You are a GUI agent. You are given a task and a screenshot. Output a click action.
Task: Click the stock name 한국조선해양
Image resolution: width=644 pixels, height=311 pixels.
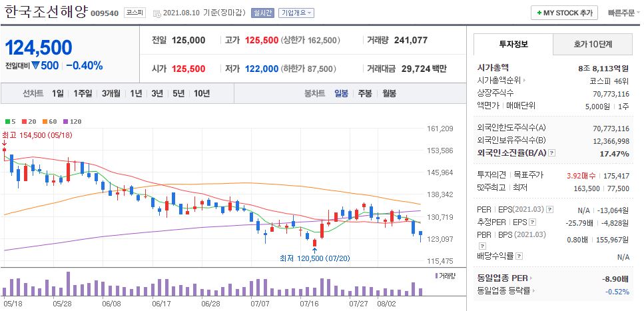(46, 11)
